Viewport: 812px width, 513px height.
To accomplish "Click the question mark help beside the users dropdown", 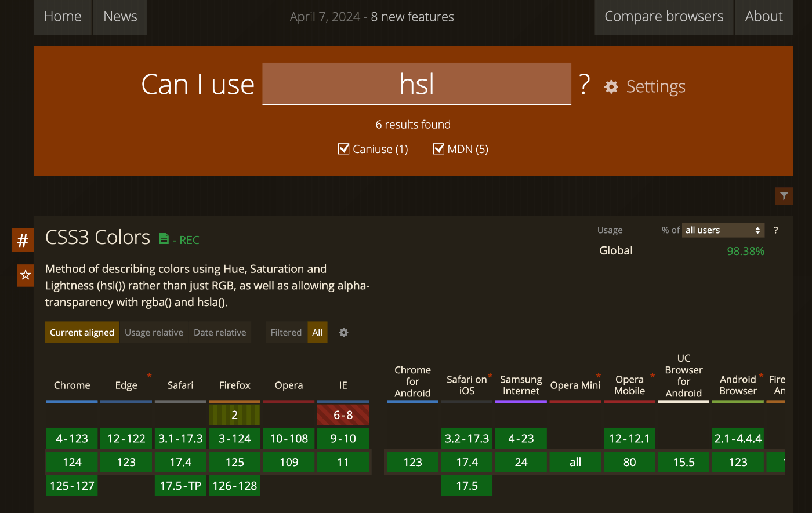I will pos(775,230).
